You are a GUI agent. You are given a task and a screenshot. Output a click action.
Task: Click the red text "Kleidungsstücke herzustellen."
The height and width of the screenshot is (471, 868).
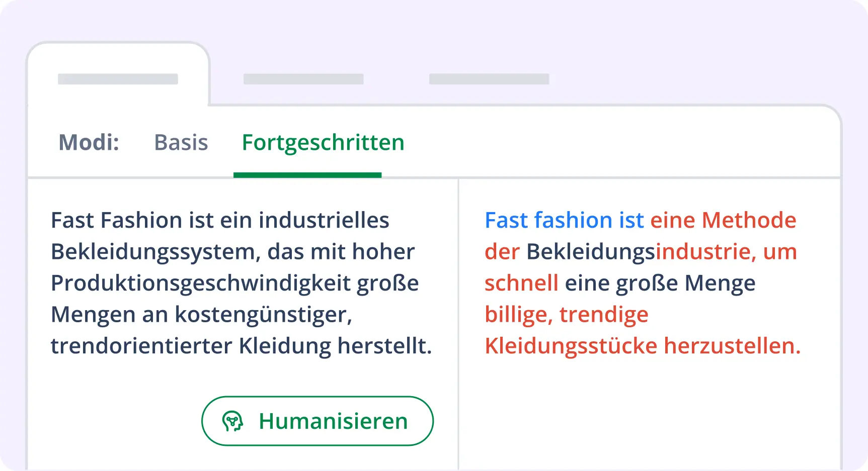tap(643, 346)
